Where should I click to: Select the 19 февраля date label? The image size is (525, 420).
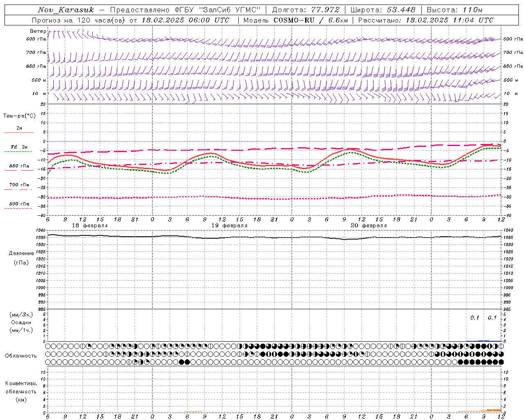tap(229, 226)
